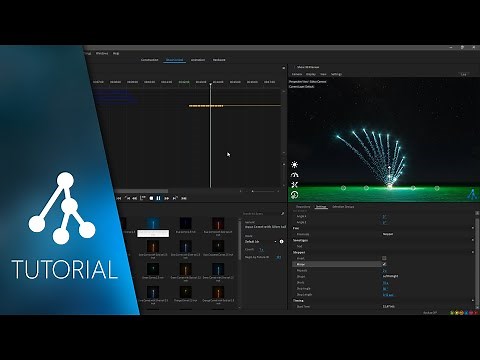Collapse the Fire section

(473, 228)
